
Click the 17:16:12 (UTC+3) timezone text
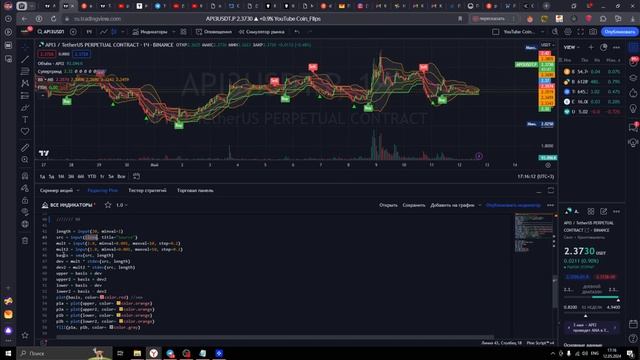536,176
